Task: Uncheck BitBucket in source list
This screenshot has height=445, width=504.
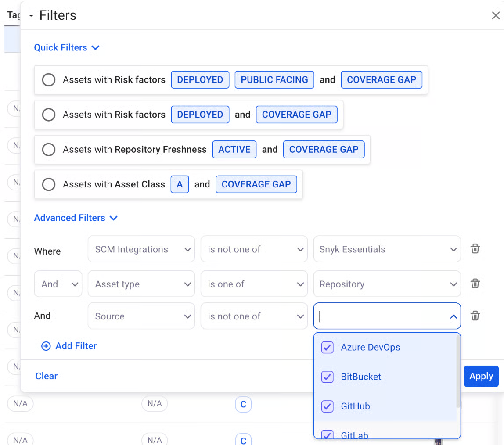Action: [328, 377]
